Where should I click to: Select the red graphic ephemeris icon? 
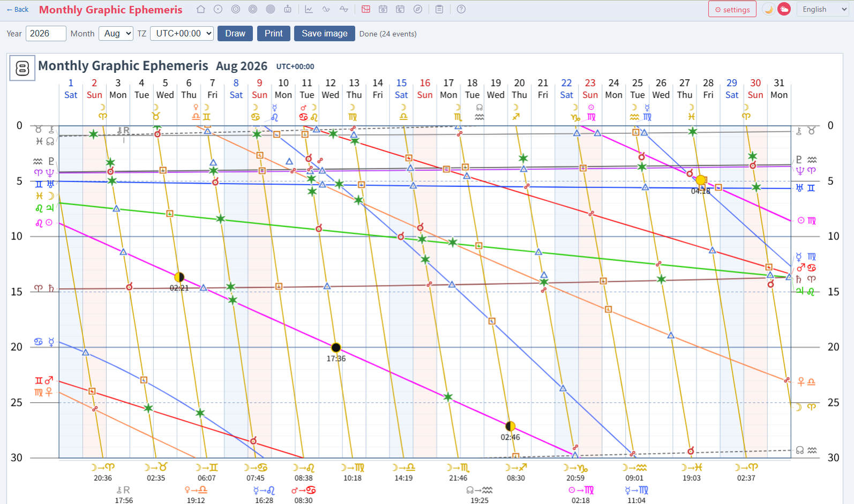click(x=366, y=9)
